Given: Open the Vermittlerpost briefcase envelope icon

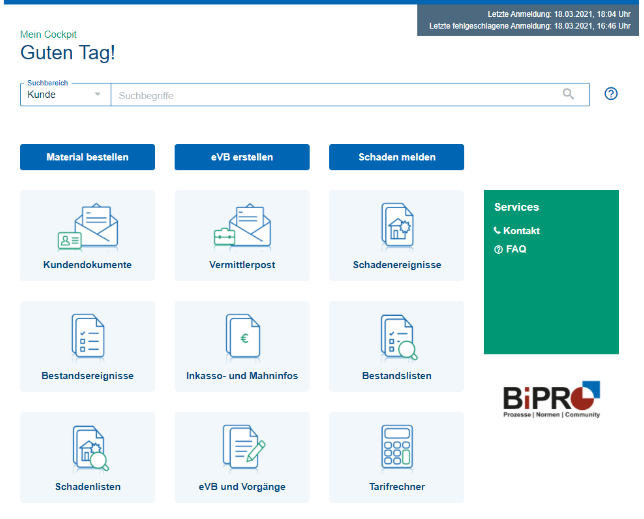Looking at the screenshot, I should [x=242, y=226].
